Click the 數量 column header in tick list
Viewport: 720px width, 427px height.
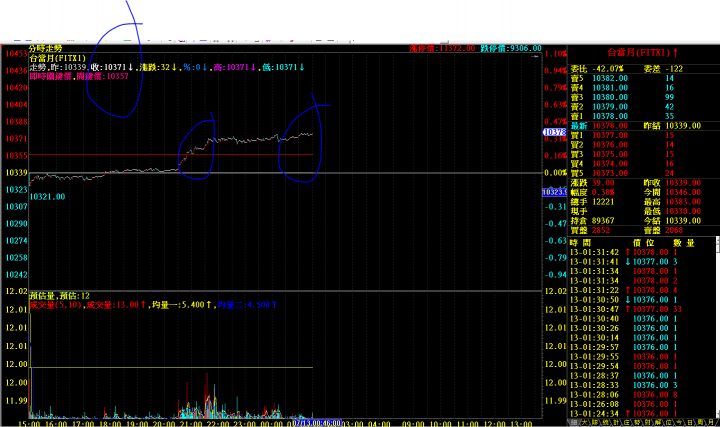point(684,243)
